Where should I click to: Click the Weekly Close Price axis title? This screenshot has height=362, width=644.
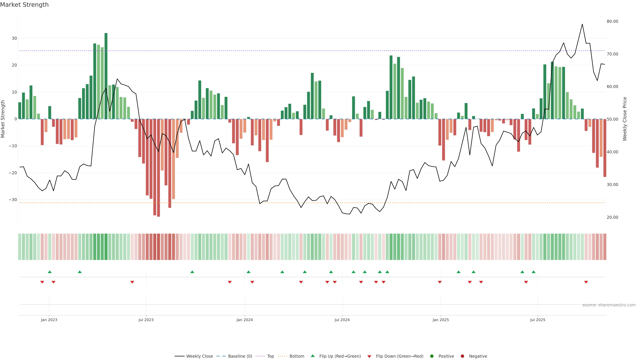(x=625, y=119)
